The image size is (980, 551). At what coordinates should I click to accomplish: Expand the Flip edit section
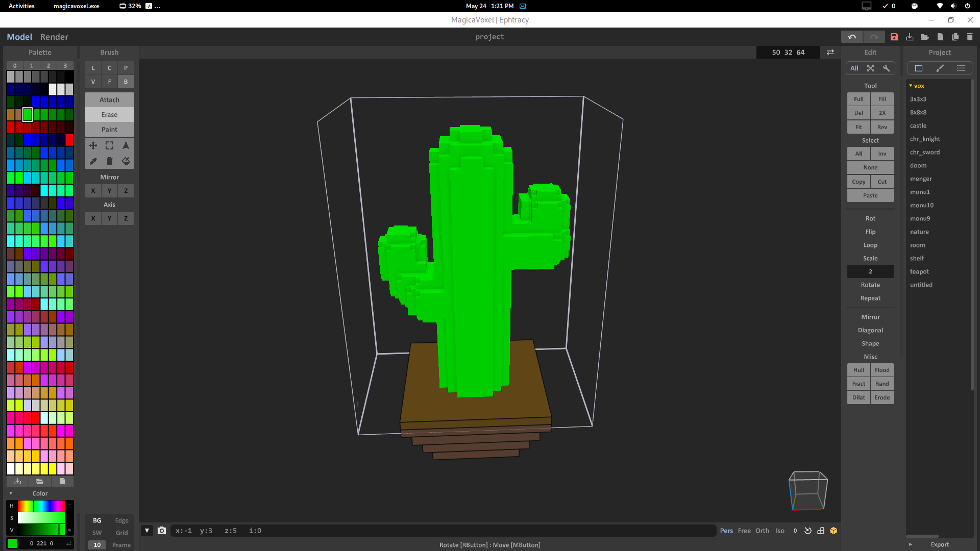pyautogui.click(x=870, y=232)
